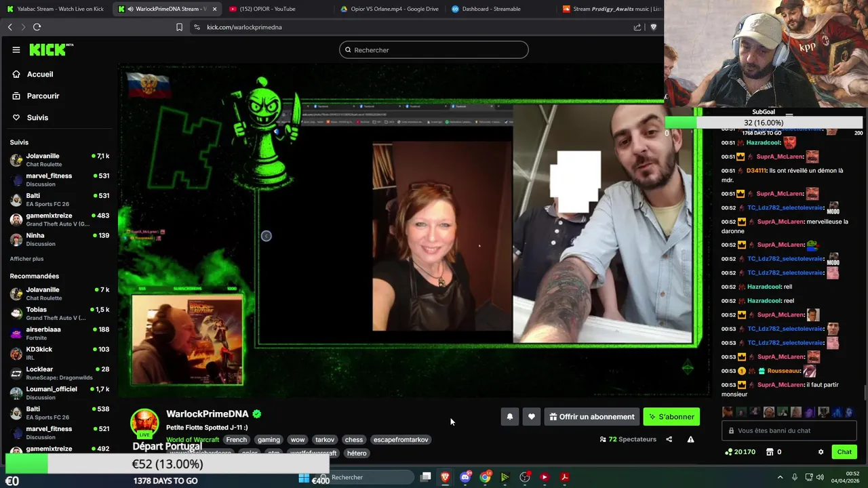Select the French tag
The width and height of the screenshot is (868, 488).
click(237, 440)
